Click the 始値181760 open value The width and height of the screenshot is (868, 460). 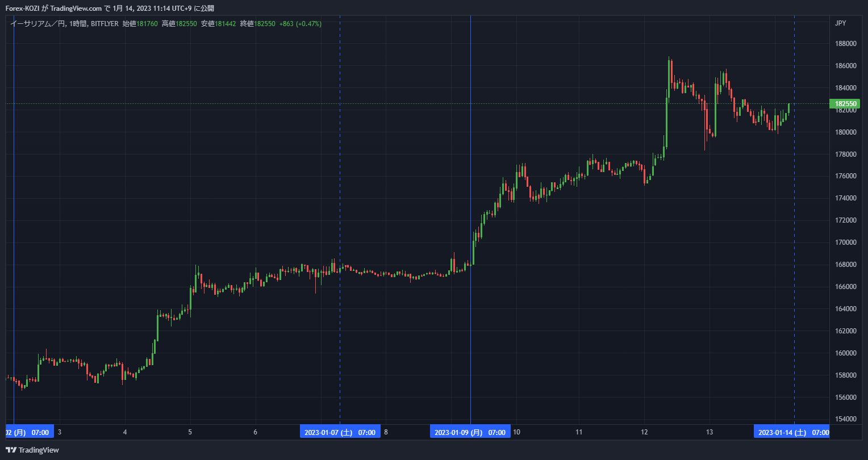pyautogui.click(x=140, y=24)
